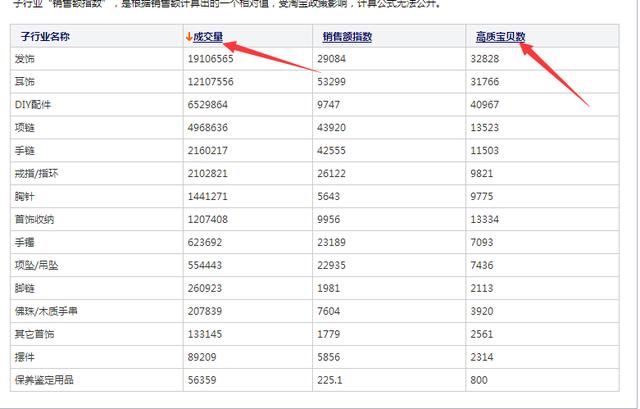Image resolution: width=640 pixels, height=409 pixels.
Task: Select the 项链 row name
Action: coord(25,127)
